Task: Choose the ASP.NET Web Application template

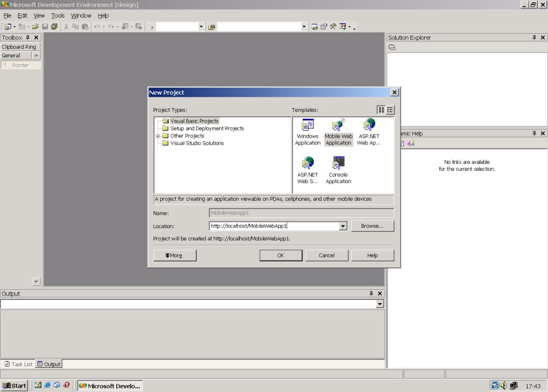Action: click(x=369, y=132)
